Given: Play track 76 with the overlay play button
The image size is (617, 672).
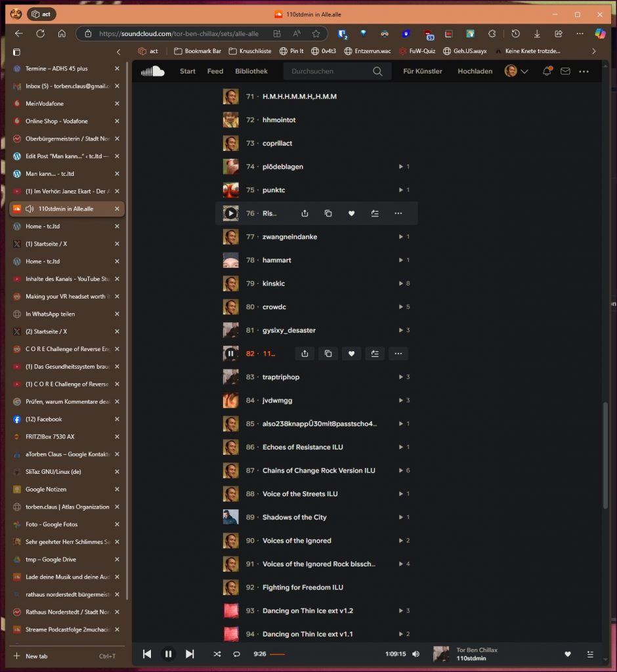Looking at the screenshot, I should (230, 213).
